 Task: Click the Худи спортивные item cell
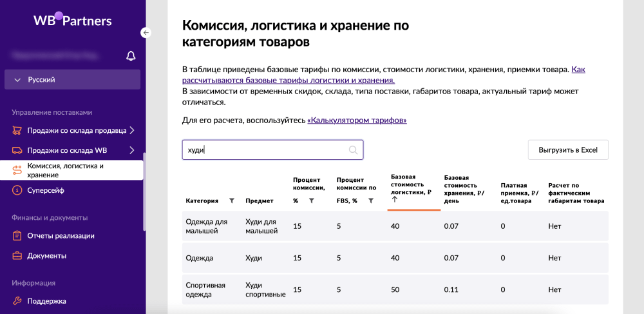tap(265, 289)
